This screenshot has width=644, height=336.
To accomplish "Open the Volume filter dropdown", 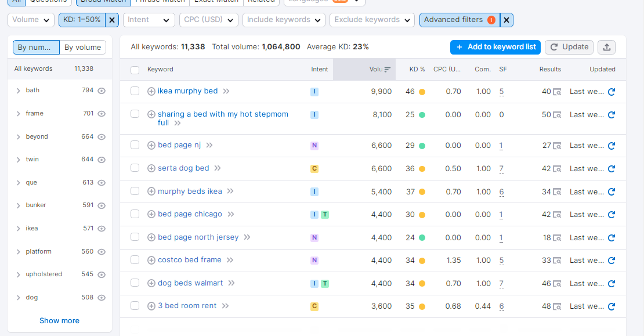I will point(31,20).
